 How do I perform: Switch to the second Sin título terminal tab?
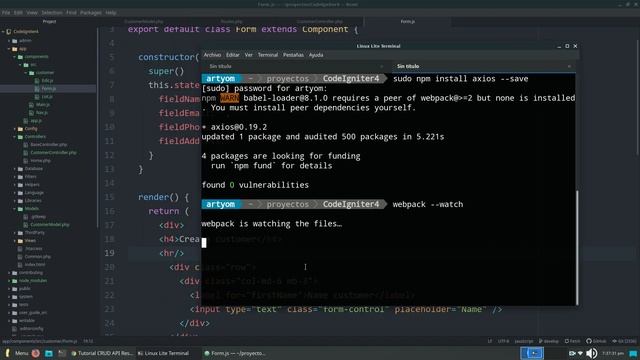[408, 66]
